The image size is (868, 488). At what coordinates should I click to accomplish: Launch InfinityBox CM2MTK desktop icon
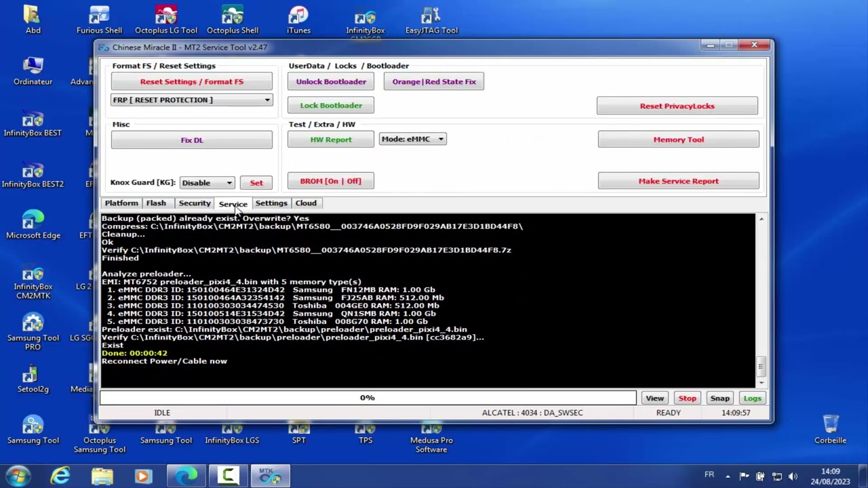[x=33, y=281]
